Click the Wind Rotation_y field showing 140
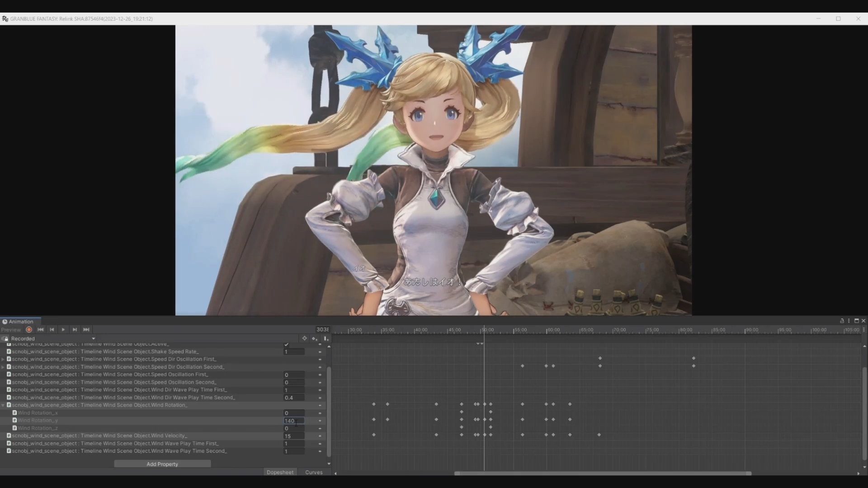This screenshot has height=488, width=868. tap(294, 421)
